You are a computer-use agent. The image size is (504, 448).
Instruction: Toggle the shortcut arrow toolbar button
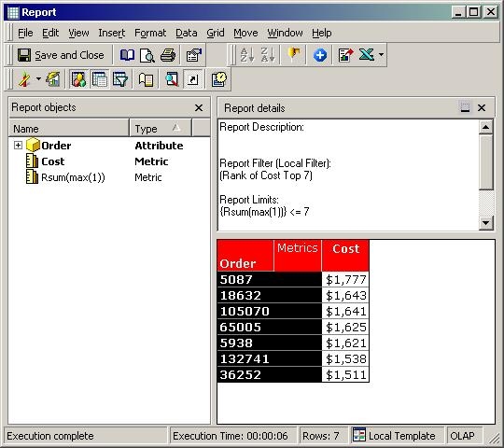[x=192, y=79]
